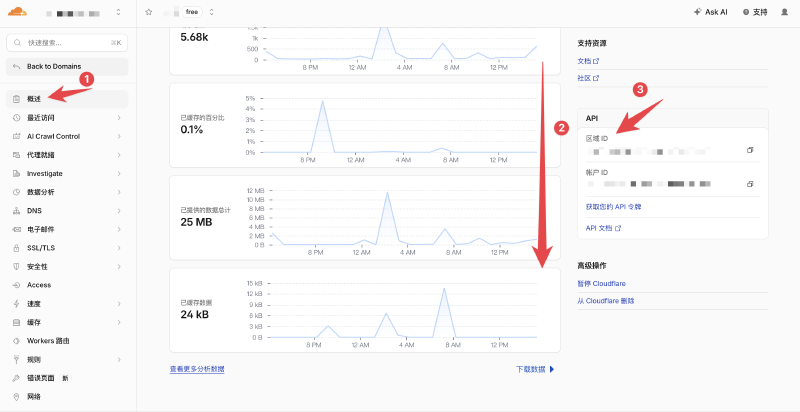Open AI Crawl Control section
Screen dimensions: 800x412
pyautogui.click(x=54, y=136)
